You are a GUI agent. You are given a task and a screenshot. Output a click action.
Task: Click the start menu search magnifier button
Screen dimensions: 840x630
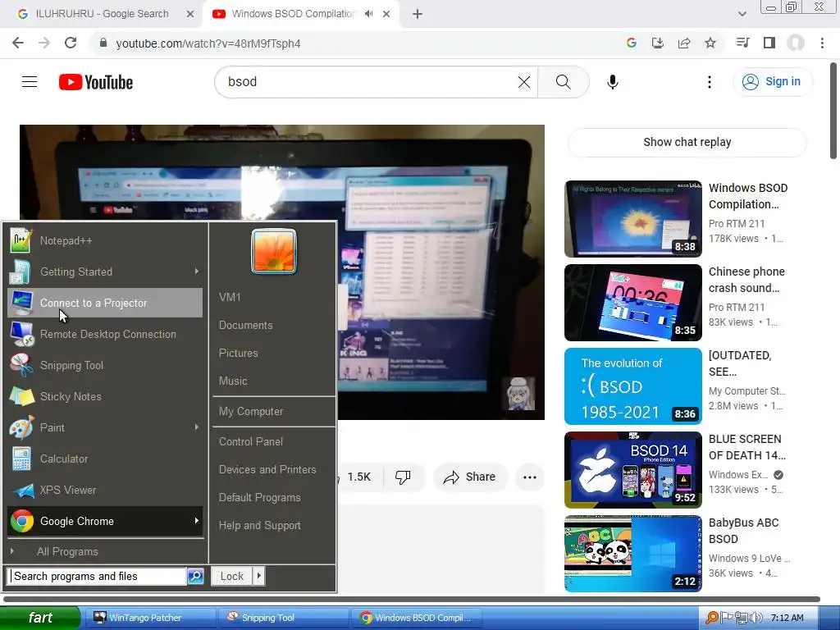(195, 577)
